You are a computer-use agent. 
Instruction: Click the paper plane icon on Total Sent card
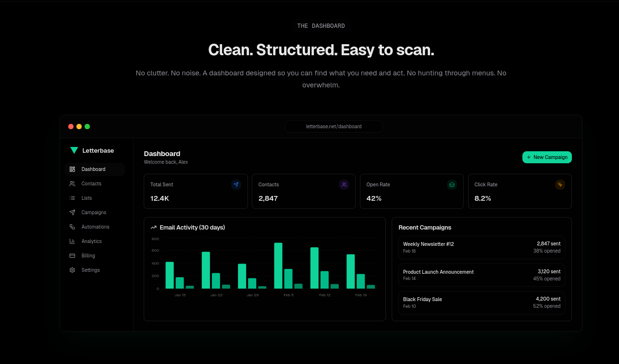(236, 184)
